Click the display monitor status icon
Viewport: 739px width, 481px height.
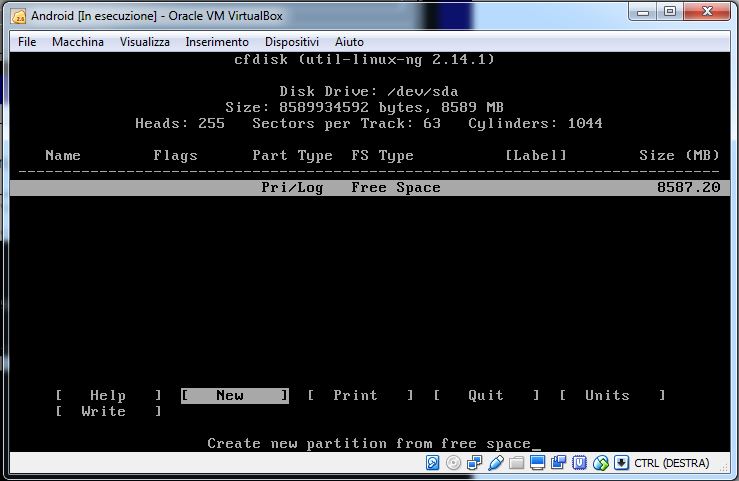(538, 463)
